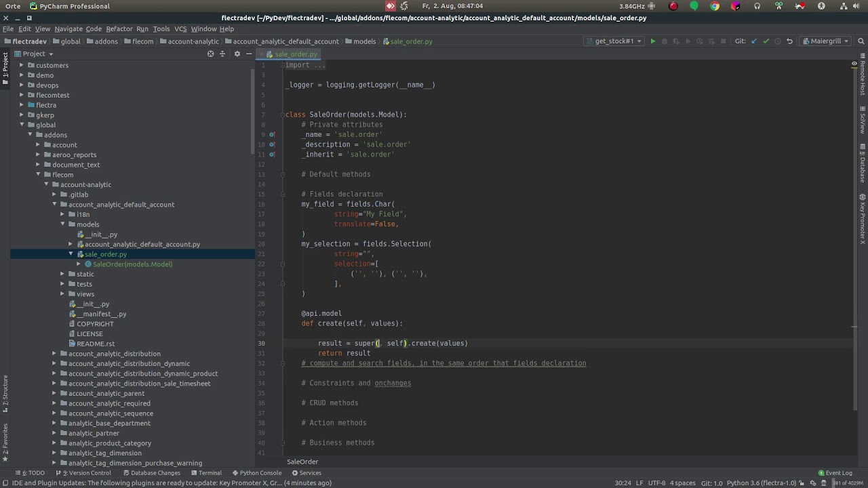Open the Event Log
The image size is (868, 488).
tap(835, 473)
